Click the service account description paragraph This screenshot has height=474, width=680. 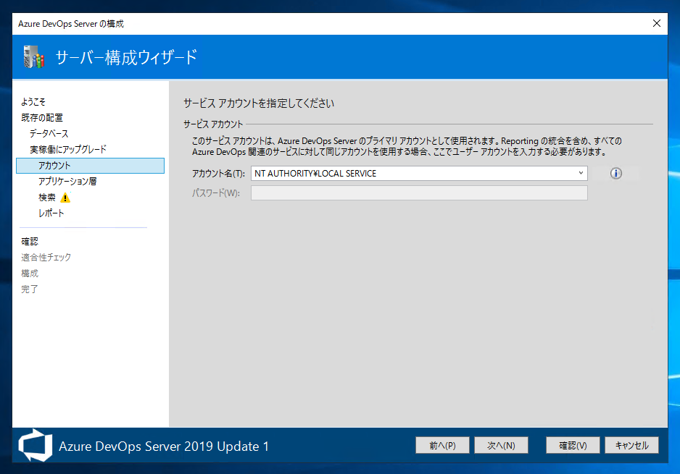(407, 146)
